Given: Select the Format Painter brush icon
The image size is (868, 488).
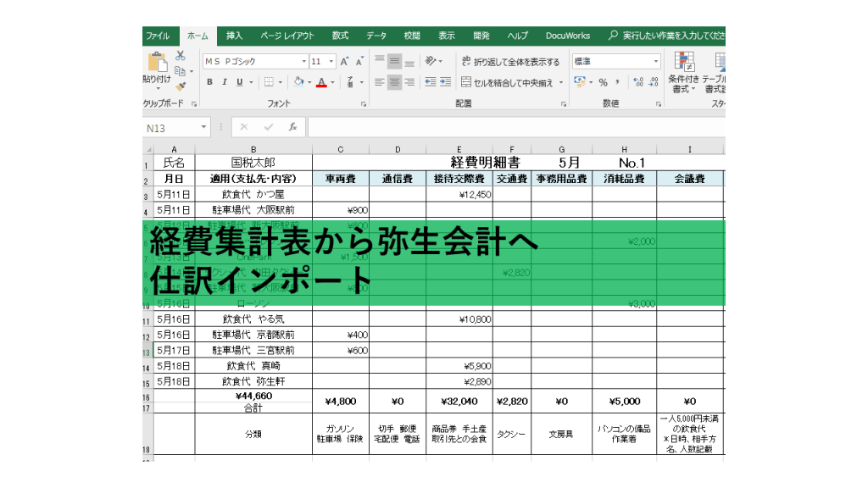Looking at the screenshot, I should coord(181,86).
